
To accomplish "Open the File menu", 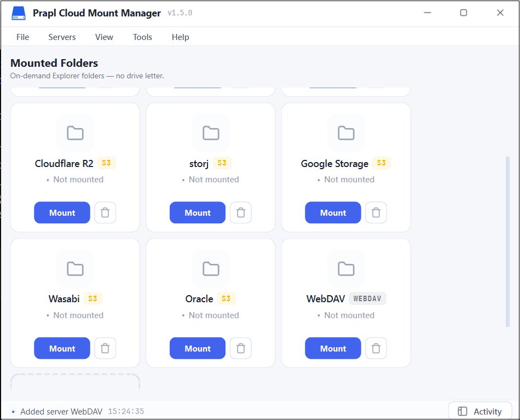I will click(x=22, y=37).
